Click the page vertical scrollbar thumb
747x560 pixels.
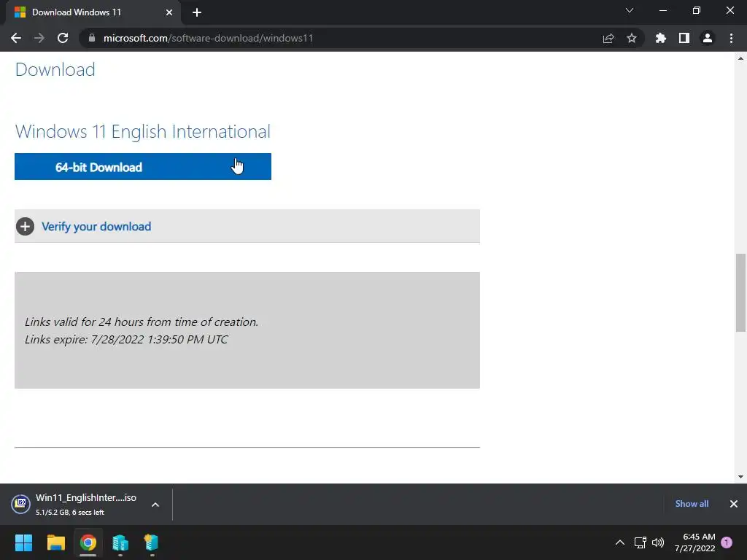coord(740,293)
